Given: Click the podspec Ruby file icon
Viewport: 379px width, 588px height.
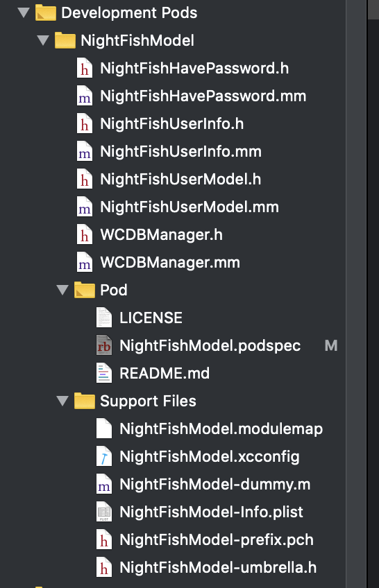Looking at the screenshot, I should (104, 345).
